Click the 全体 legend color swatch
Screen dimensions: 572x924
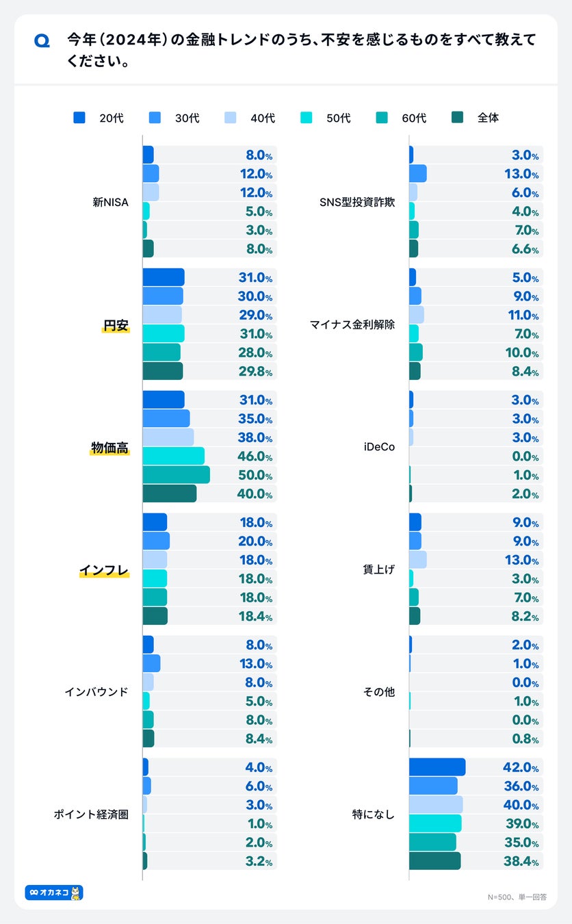coord(458,118)
